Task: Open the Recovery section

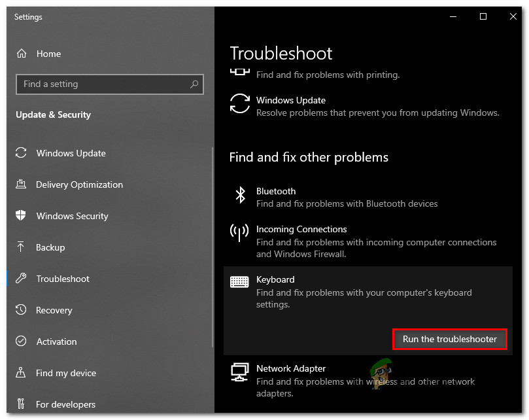Action: pyautogui.click(x=54, y=310)
